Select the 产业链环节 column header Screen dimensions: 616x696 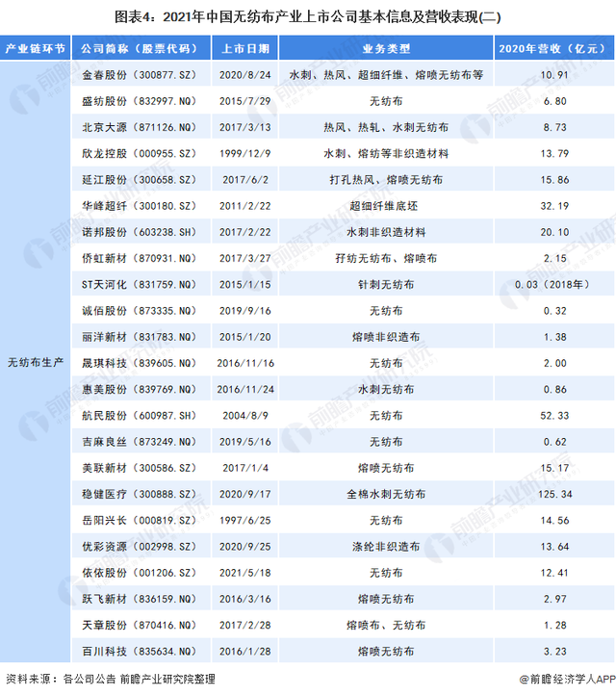point(35,48)
